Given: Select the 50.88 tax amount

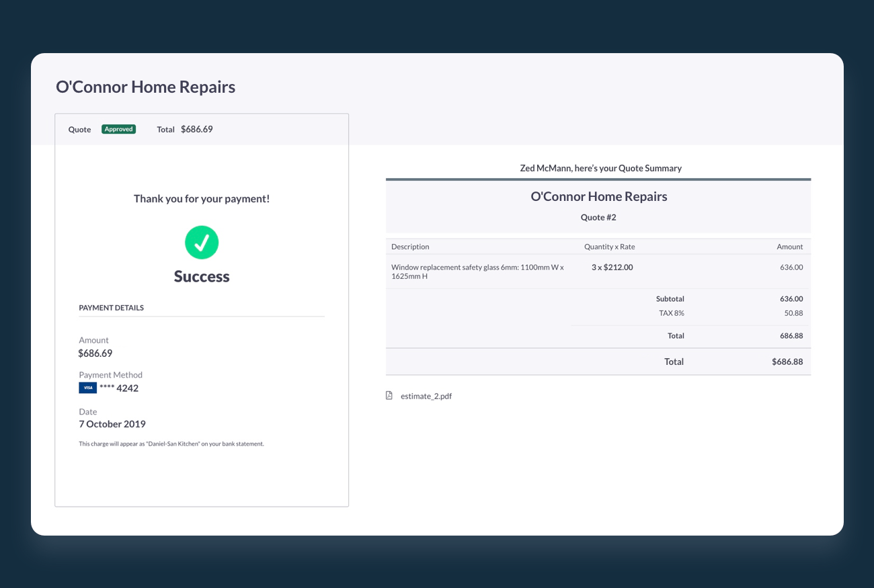Looking at the screenshot, I should [x=794, y=313].
